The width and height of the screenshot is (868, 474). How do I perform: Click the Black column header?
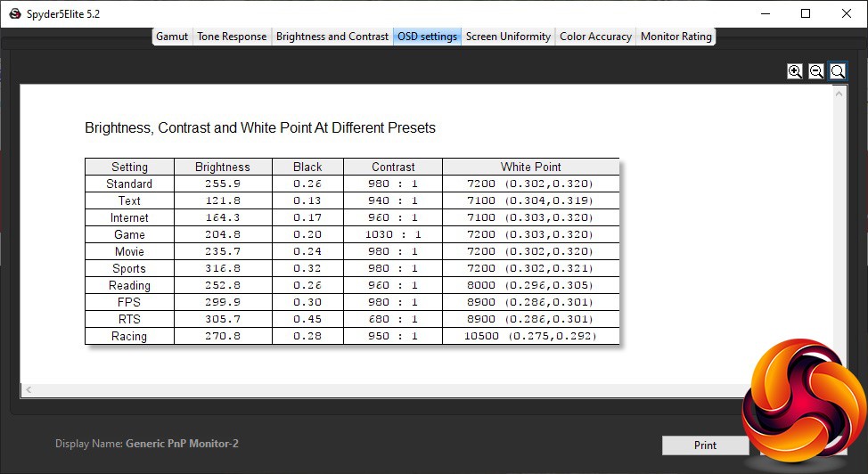pos(307,167)
